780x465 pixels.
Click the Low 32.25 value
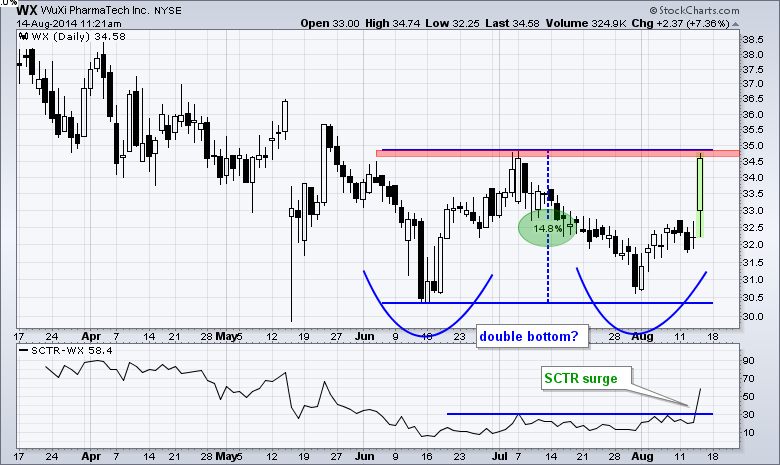click(x=452, y=23)
